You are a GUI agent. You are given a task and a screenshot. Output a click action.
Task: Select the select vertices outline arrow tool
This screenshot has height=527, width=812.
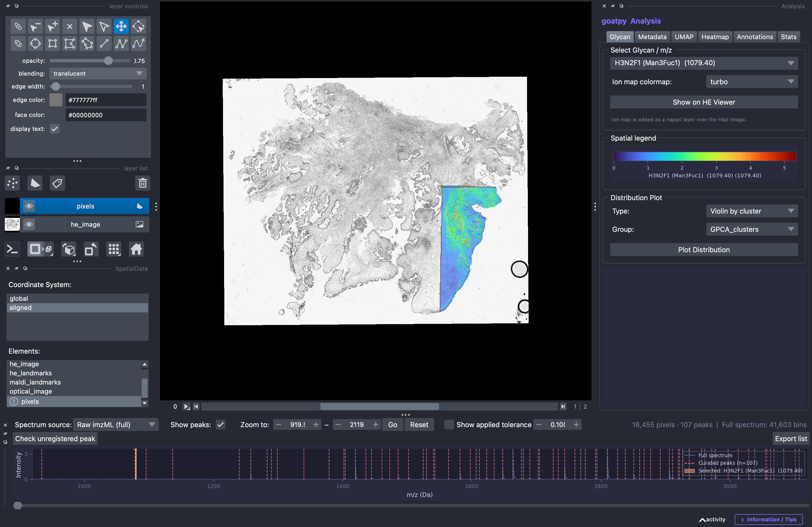point(104,26)
